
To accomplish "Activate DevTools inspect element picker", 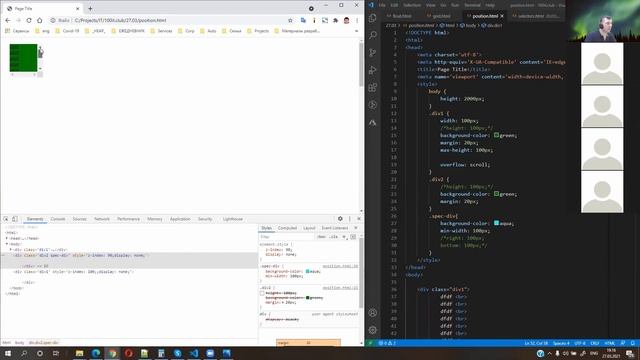I will pyautogui.click(x=6, y=219).
